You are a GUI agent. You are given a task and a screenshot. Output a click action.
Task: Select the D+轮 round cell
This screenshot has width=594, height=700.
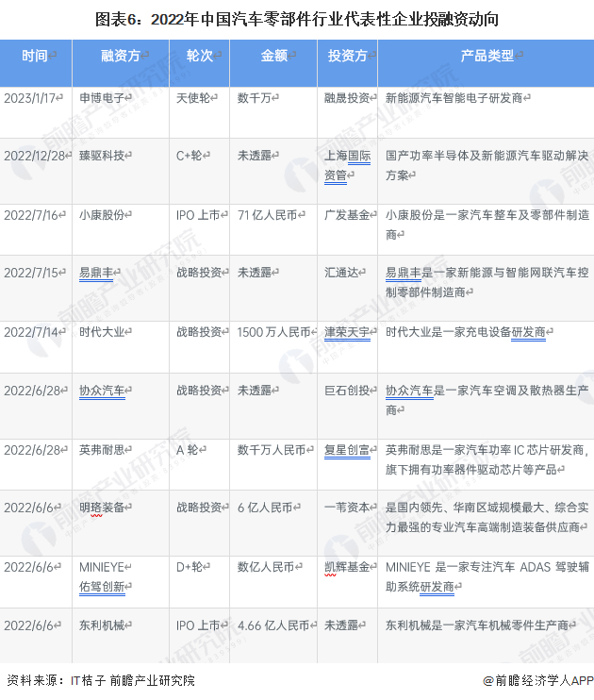pos(190,567)
